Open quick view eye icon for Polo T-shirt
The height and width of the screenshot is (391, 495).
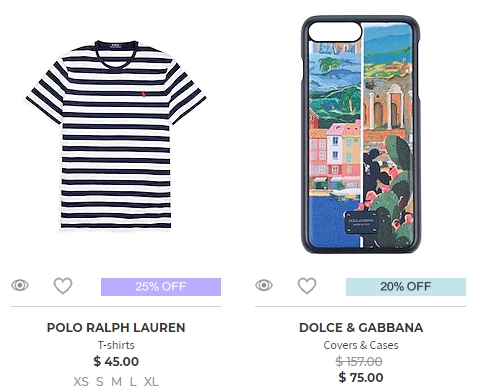tap(20, 285)
